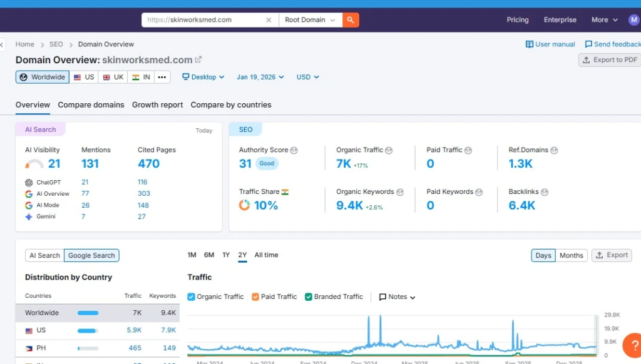
Task: Toggle the Paid Traffic checkbox
Action: [255, 297]
